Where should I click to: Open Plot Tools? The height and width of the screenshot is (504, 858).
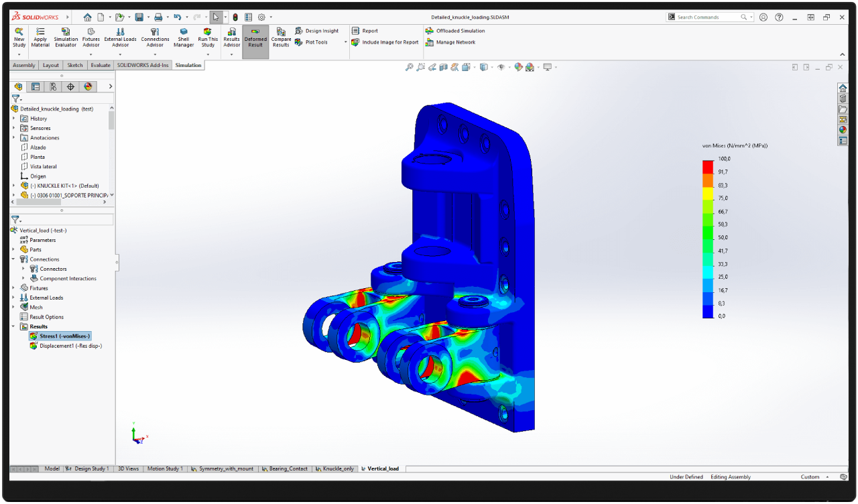[312, 42]
